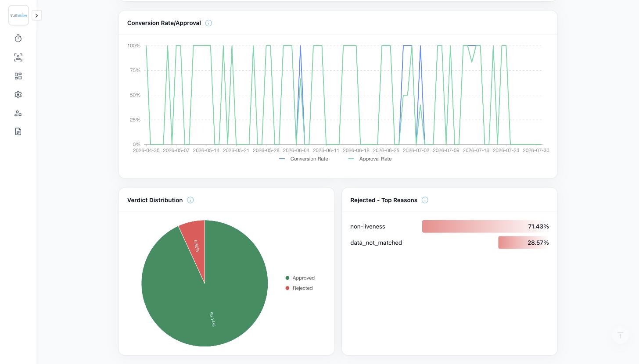Click the non-liveness percentage bar
This screenshot has width=639, height=364.
pos(485,226)
